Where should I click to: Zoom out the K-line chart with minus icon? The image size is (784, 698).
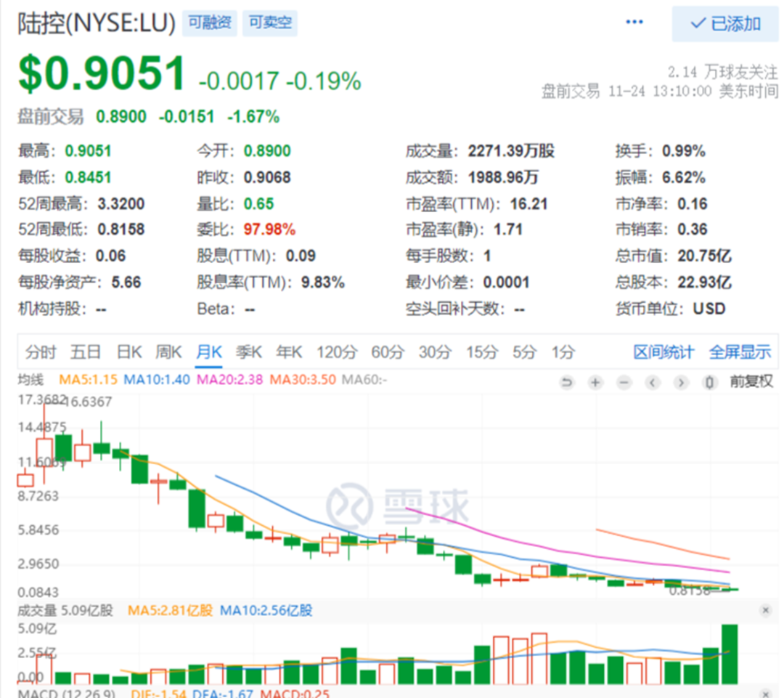click(x=624, y=383)
